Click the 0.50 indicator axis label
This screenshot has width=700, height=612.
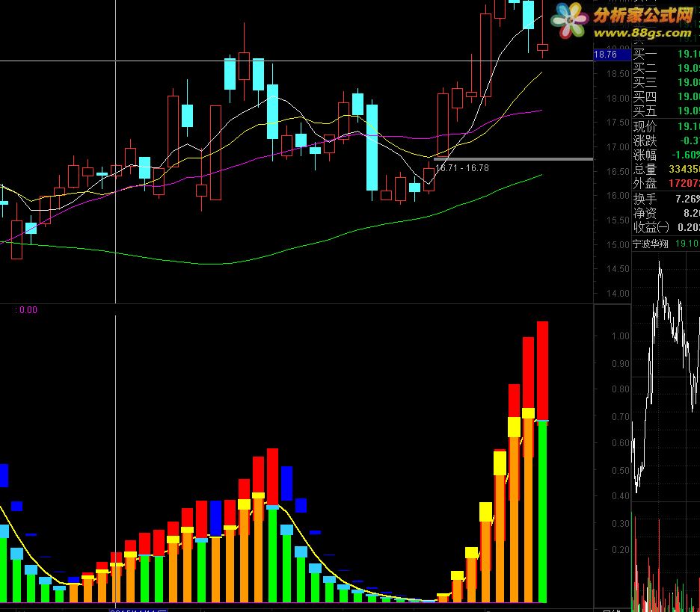pyautogui.click(x=621, y=471)
